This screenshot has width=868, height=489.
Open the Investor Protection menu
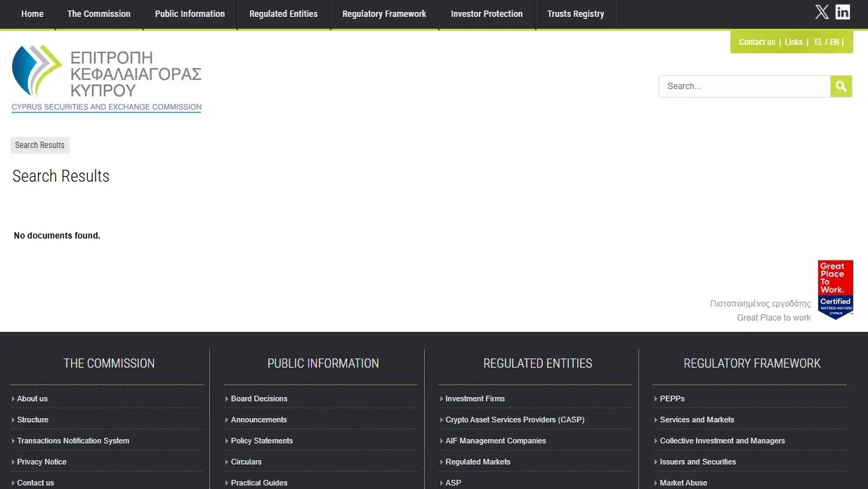(487, 14)
